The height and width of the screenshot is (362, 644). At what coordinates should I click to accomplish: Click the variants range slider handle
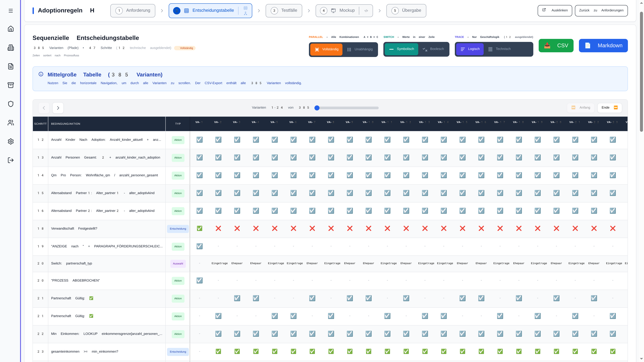point(317,108)
